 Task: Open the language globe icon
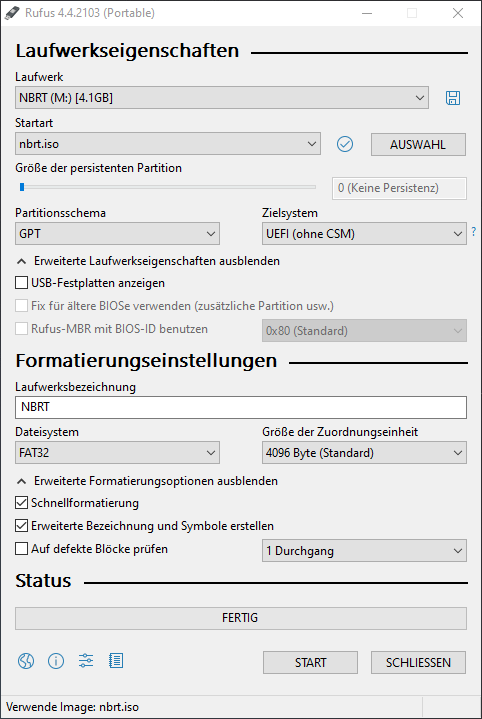click(x=26, y=661)
